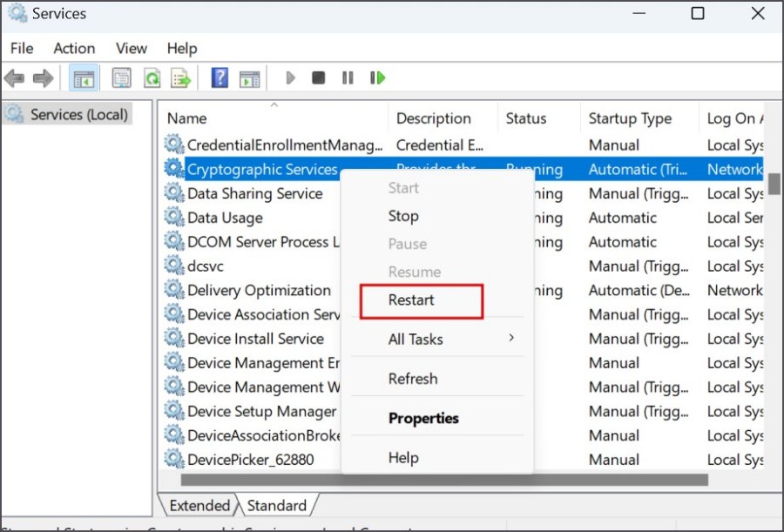The image size is (784, 532).
Task: Open the Action menu
Action: click(74, 49)
